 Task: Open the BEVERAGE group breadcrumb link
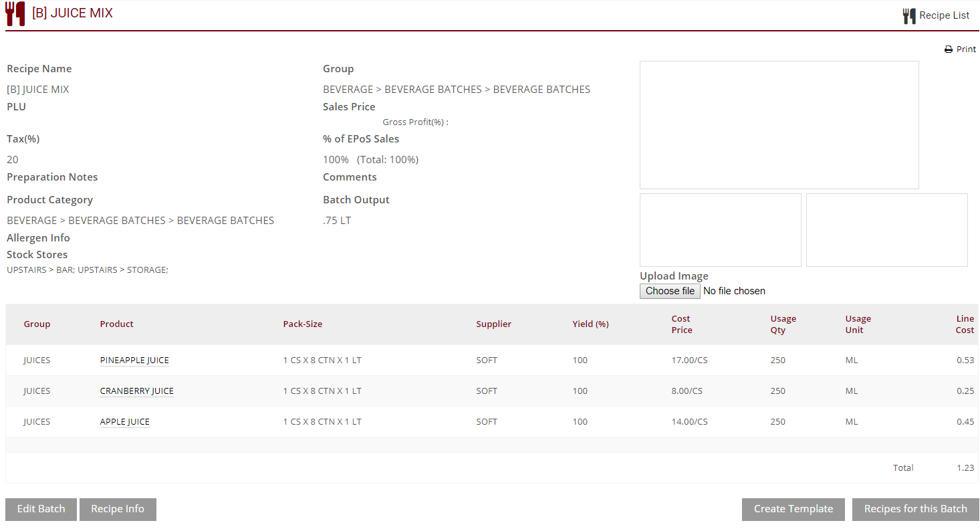(348, 89)
